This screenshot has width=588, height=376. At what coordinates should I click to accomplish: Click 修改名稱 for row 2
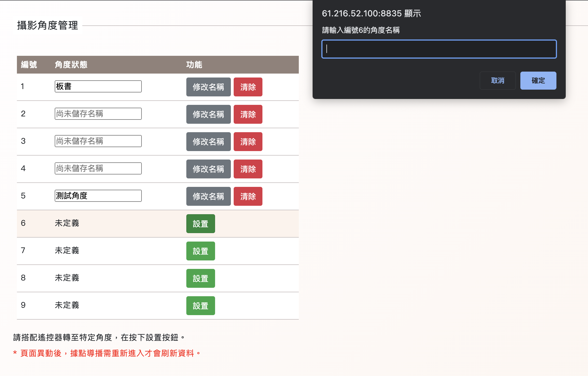[208, 114]
